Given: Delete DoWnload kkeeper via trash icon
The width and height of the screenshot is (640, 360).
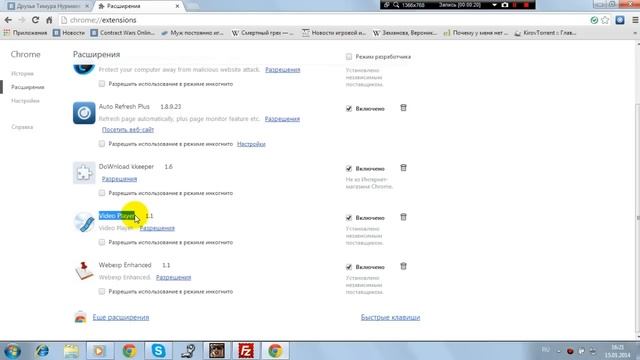Looking at the screenshot, I should click(x=403, y=168).
